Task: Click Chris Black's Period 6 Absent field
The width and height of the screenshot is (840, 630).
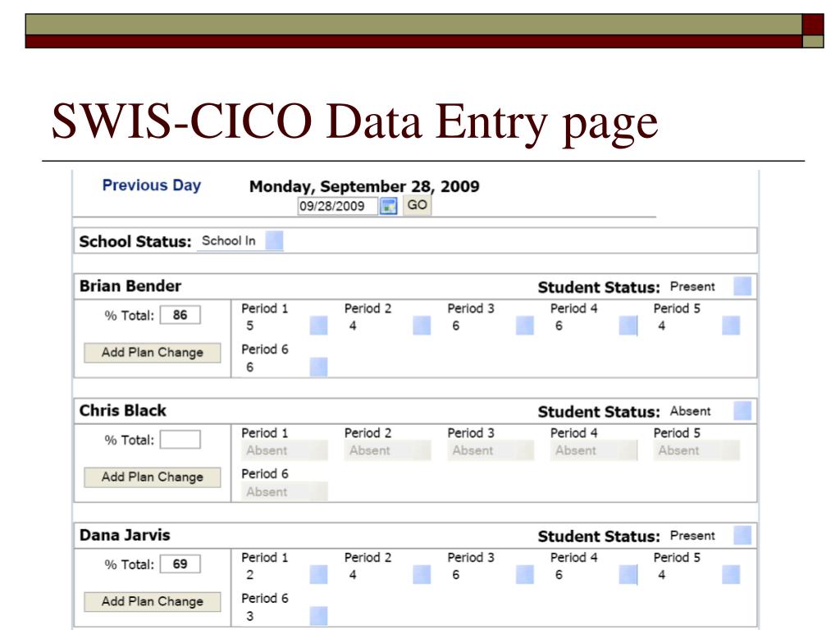Action: (x=284, y=492)
